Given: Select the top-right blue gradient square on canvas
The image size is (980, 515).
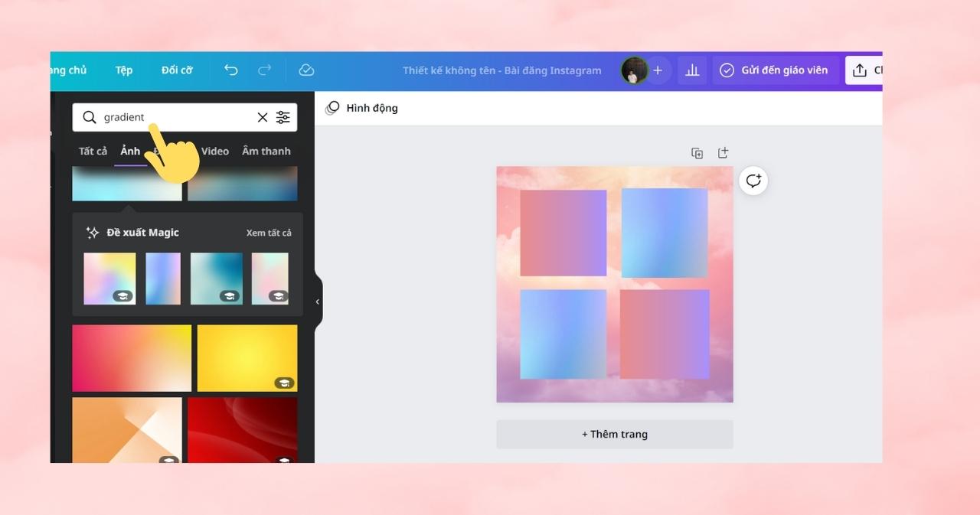Looking at the screenshot, I should (x=665, y=233).
